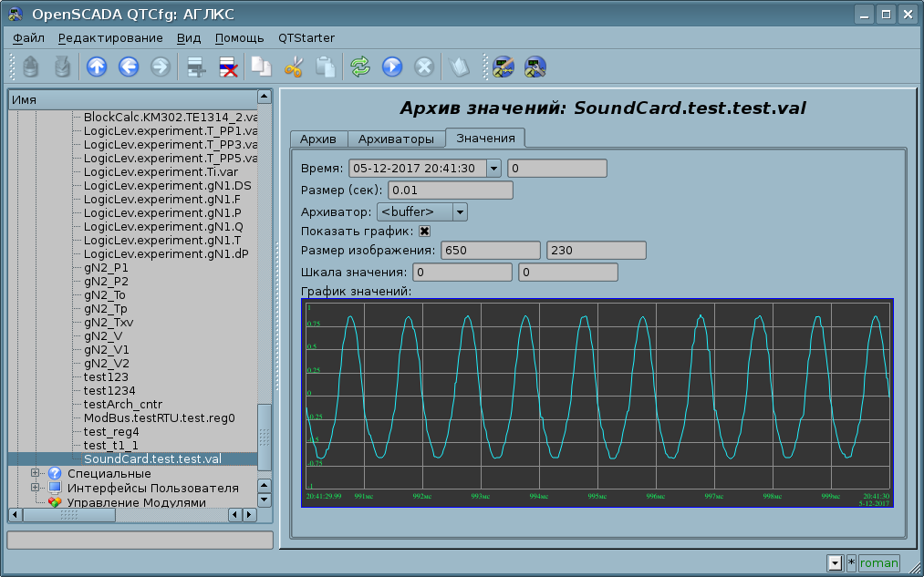
Task: Click the blue up-arrow navigation icon
Action: click(97, 67)
